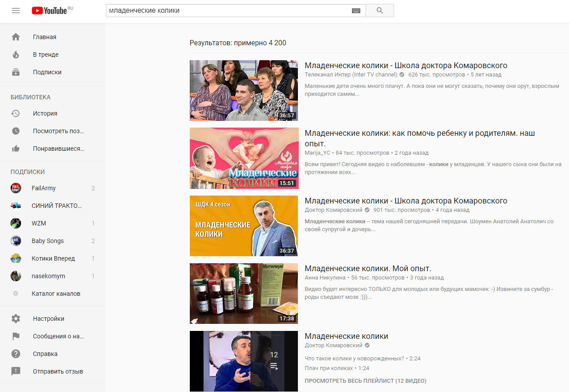Image resolution: width=569 pixels, height=392 pixels.
Task: Open Settings gear icon in sidebar
Action: 16,319
